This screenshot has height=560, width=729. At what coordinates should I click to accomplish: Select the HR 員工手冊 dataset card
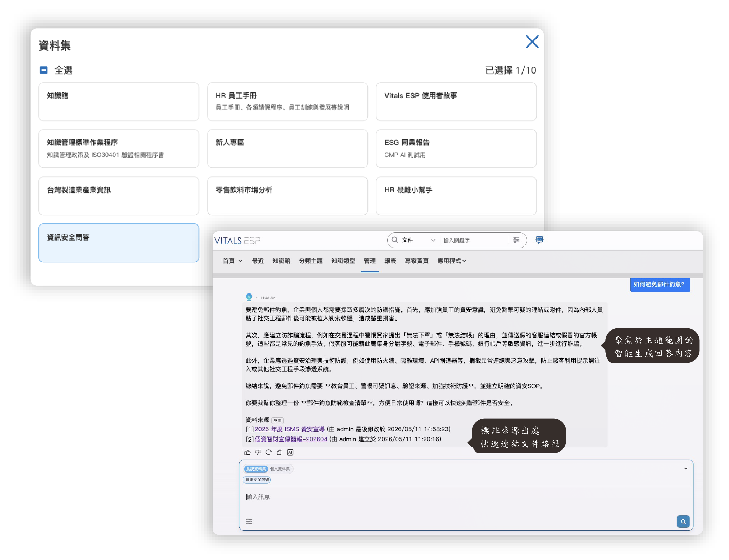(287, 102)
